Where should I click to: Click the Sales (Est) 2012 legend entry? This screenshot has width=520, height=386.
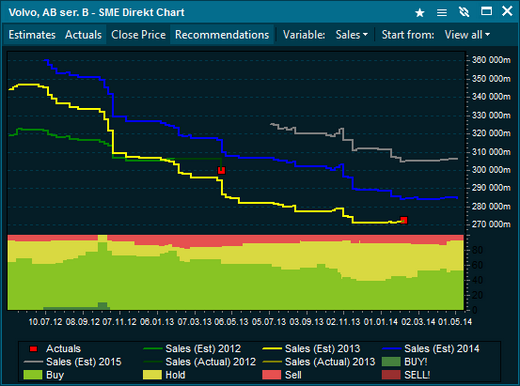click(192, 349)
